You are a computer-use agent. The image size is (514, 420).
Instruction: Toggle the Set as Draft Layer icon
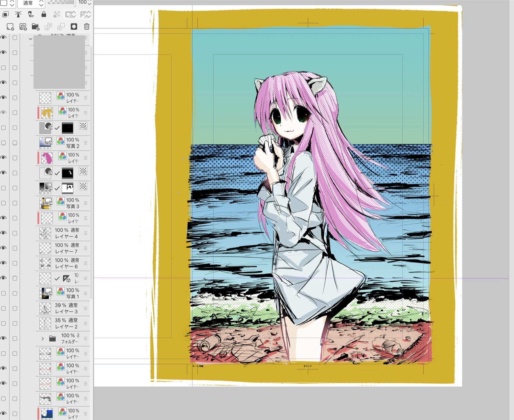31,14
